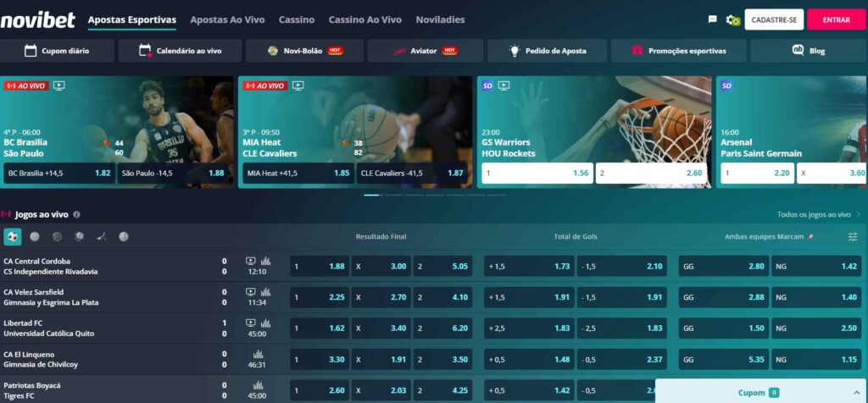Select draw odds 1.91 for CA El Linqueno match

click(381, 359)
